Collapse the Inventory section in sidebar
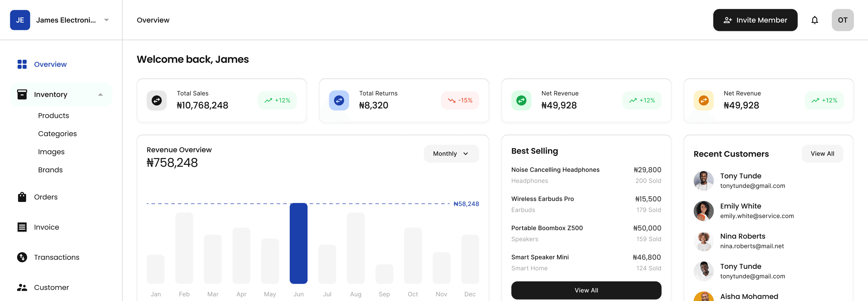The height and width of the screenshot is (301, 868). click(x=100, y=94)
